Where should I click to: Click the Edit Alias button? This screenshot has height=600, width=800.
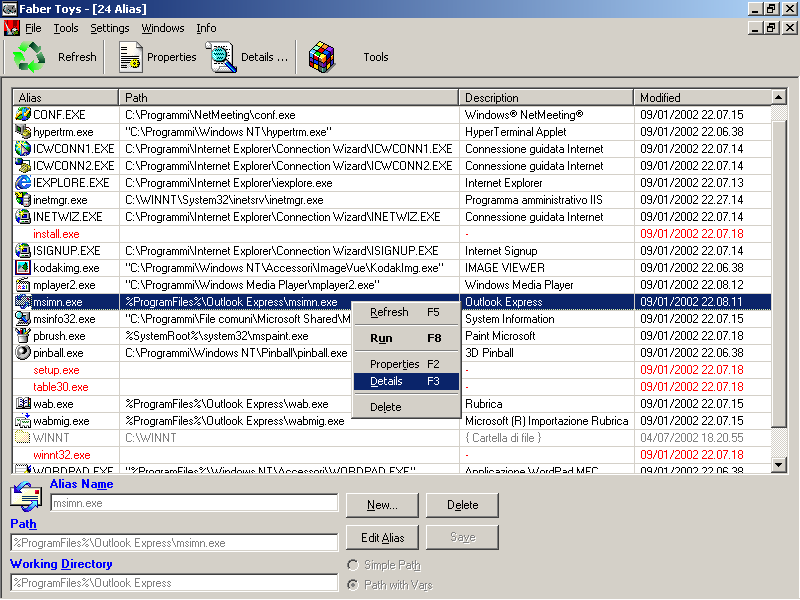(381, 538)
